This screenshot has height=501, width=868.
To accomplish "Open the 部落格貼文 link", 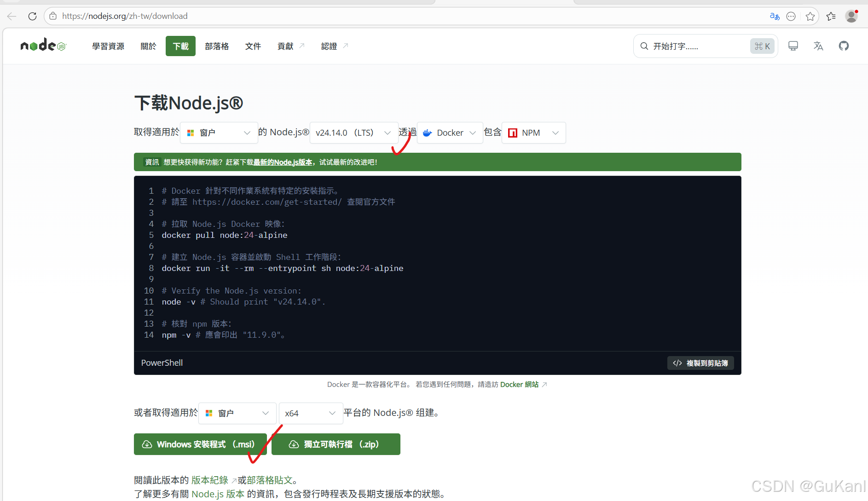I will [x=270, y=480].
